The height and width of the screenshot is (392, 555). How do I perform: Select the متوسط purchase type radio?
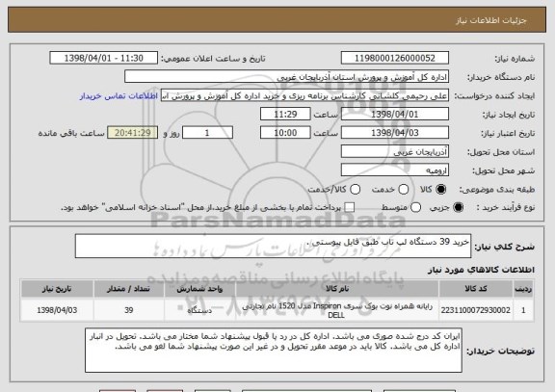415,207
